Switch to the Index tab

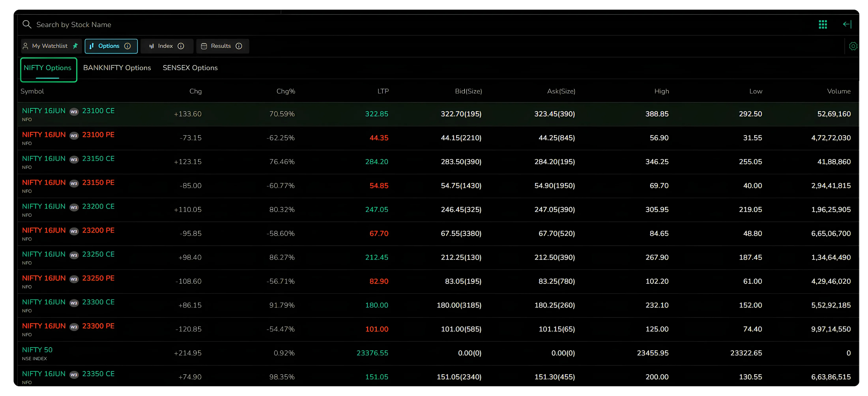click(167, 46)
